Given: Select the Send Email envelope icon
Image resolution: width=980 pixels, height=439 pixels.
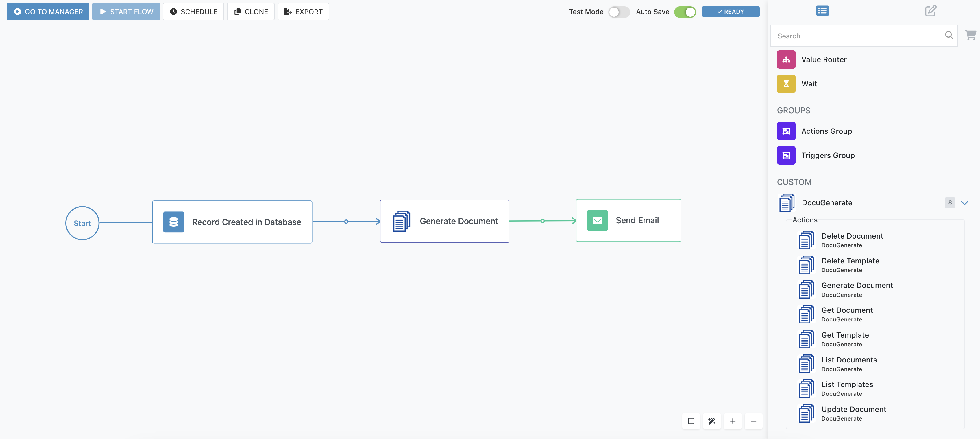Looking at the screenshot, I should tap(597, 220).
